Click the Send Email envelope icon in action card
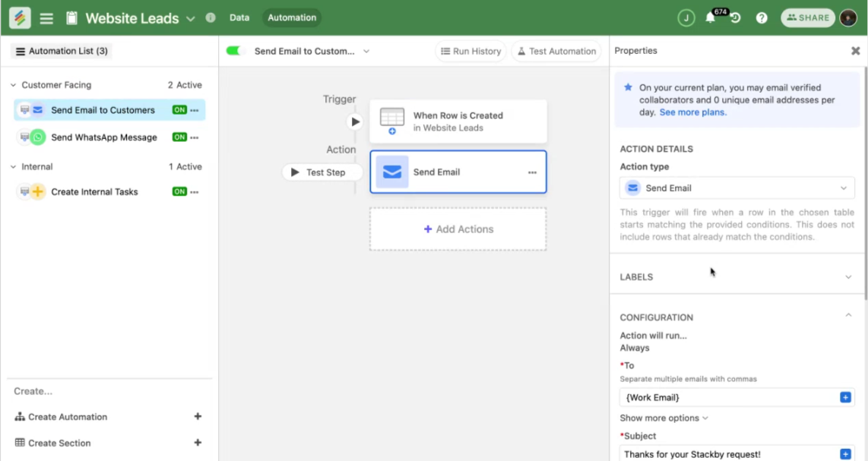This screenshot has width=868, height=461. [x=392, y=172]
